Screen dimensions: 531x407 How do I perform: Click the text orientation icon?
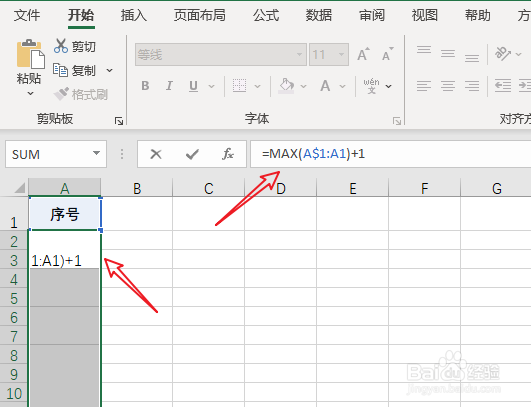click(503, 53)
